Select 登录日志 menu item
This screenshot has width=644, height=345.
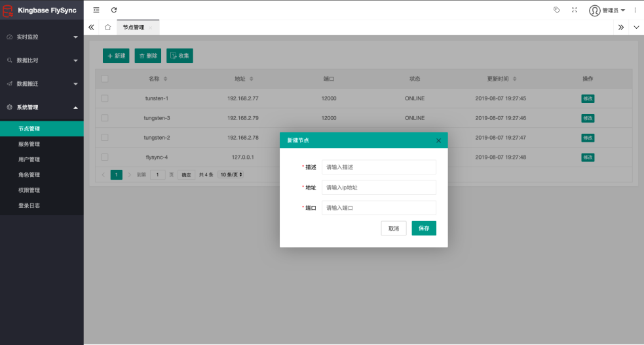[29, 205]
